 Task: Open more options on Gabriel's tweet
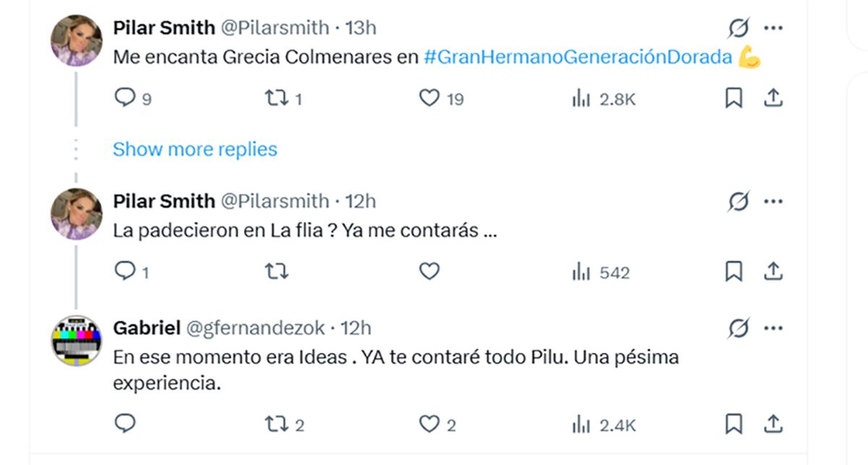(x=773, y=329)
